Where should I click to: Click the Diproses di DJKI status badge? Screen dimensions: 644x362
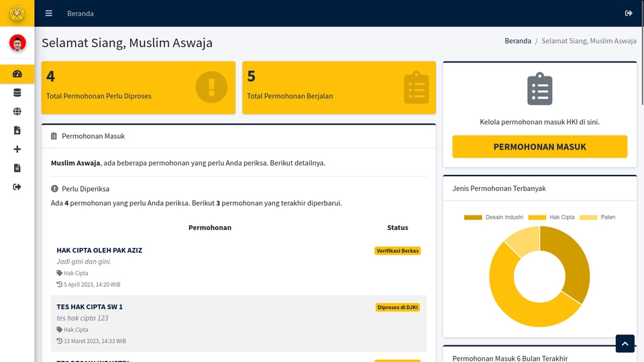click(398, 308)
